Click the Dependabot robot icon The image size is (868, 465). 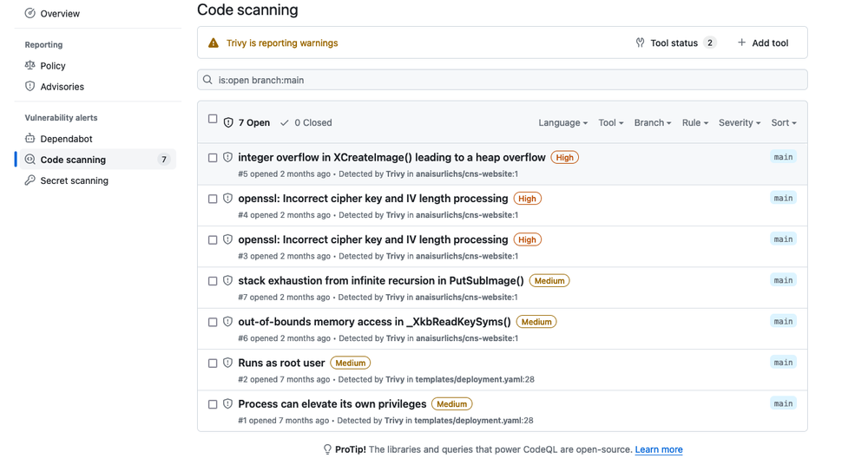pos(30,139)
